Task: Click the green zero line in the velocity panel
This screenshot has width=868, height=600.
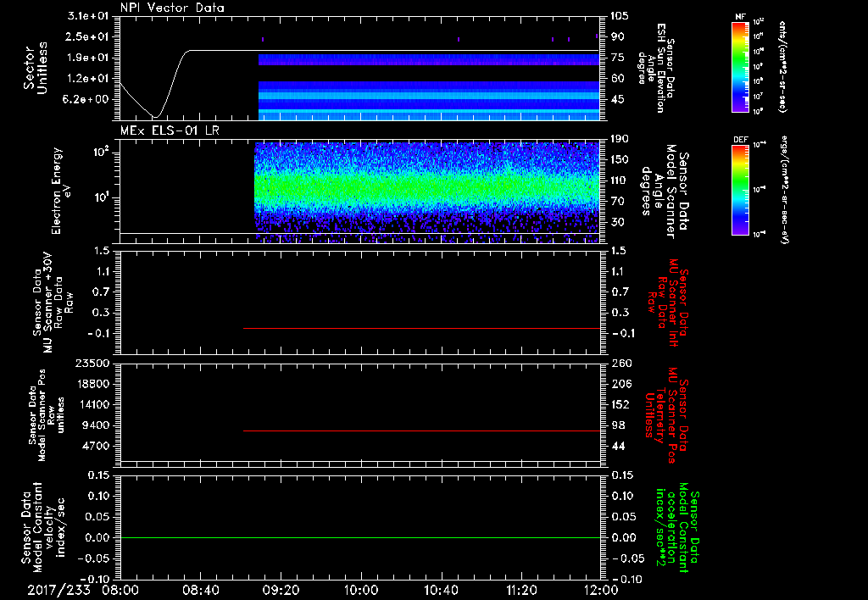Action: point(360,537)
